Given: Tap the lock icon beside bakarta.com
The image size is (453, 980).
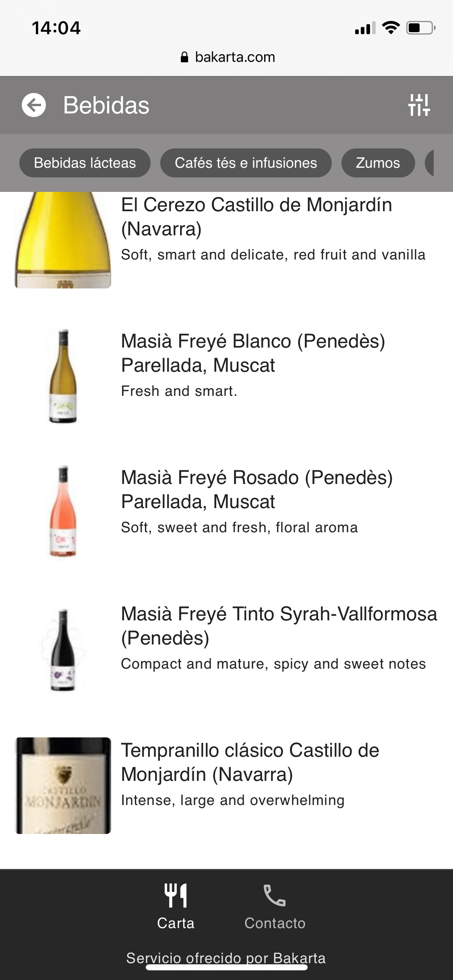Looking at the screenshot, I should [184, 57].
